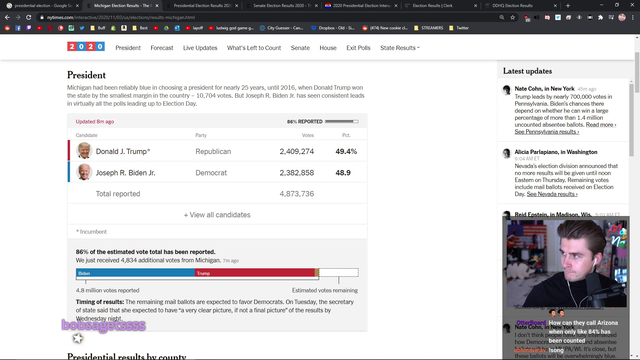The width and height of the screenshot is (640, 360).
Task: Open the Netflix bookmark icon
Action: click(50, 28)
